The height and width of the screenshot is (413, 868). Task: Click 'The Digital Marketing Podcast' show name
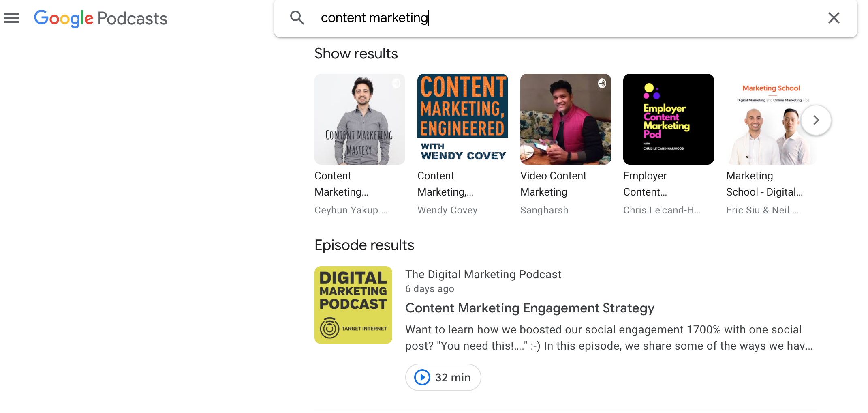tap(483, 275)
